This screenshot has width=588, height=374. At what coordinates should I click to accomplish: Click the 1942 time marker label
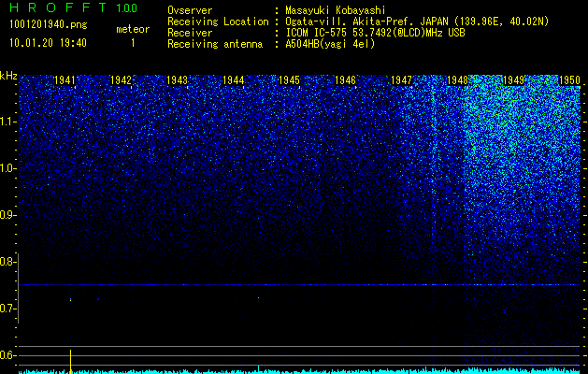121,79
